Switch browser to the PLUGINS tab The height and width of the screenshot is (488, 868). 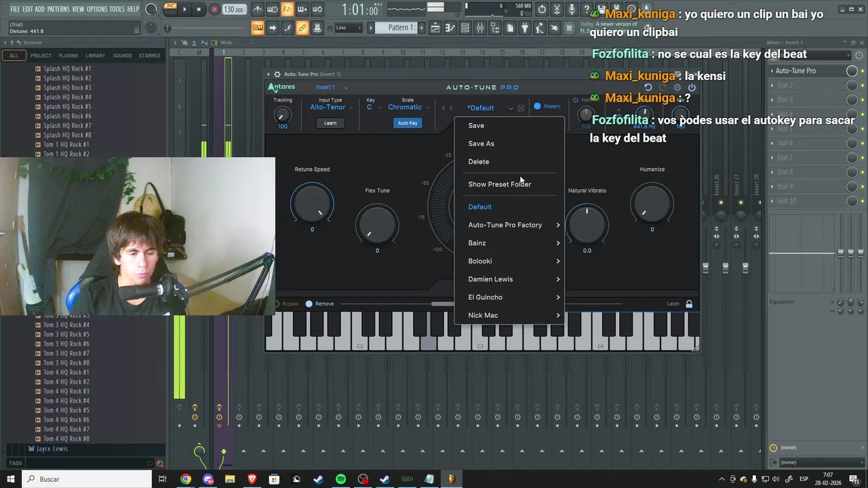[x=68, y=56]
